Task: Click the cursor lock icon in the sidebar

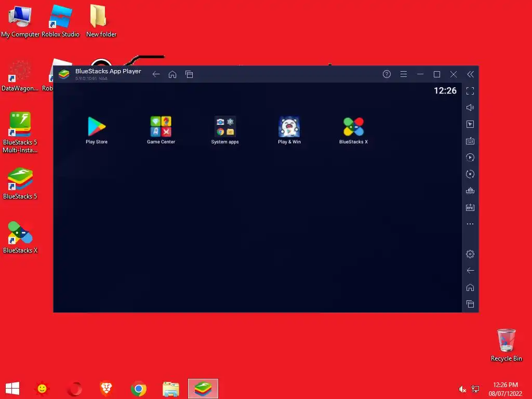Action: pos(470,124)
